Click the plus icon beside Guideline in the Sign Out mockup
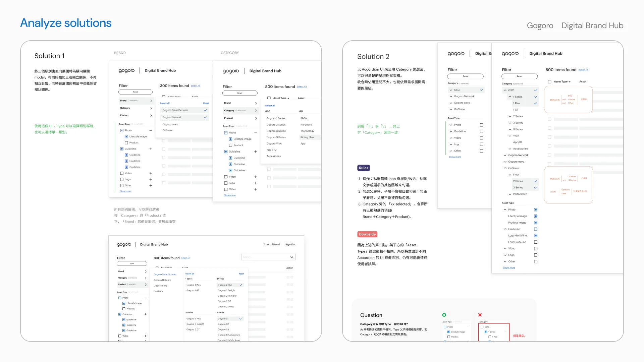Image resolution: width=644 pixels, height=362 pixels. pos(146,314)
